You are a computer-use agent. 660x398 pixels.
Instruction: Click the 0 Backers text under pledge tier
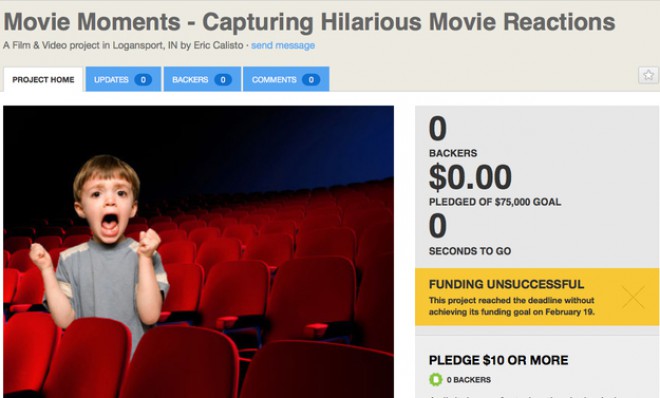[468, 379]
